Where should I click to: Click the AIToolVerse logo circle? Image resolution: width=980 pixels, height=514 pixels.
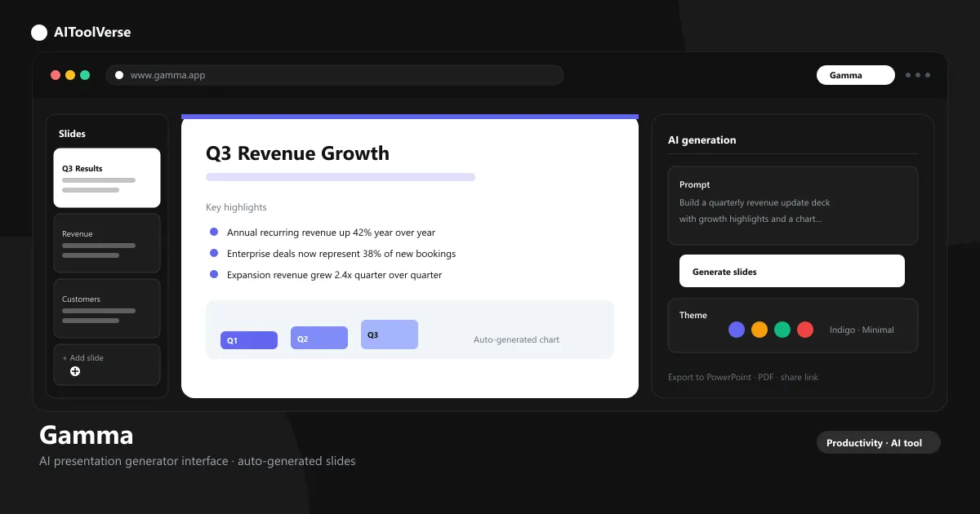pyautogui.click(x=39, y=33)
